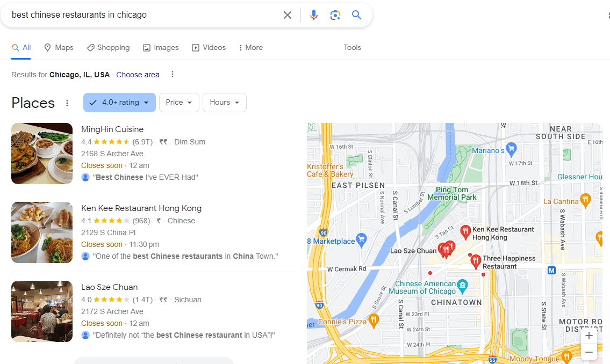
Task: Switch to the Shopping tab
Action: (108, 47)
